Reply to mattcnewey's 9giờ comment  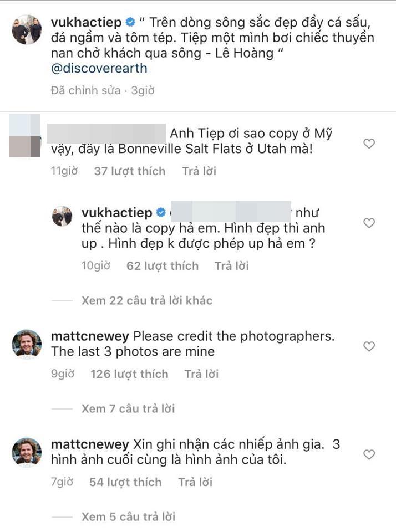(202, 374)
